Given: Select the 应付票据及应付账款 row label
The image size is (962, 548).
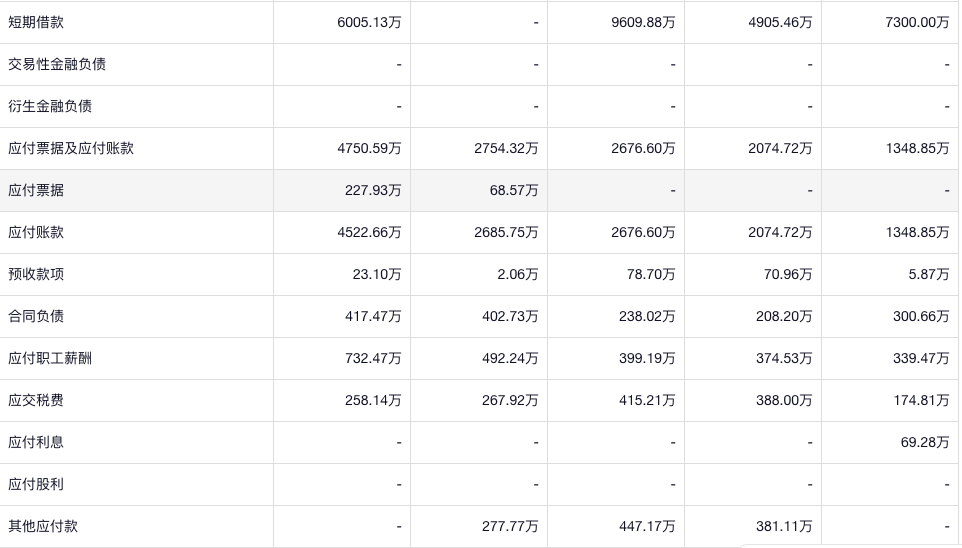Looking at the screenshot, I should point(71,148).
